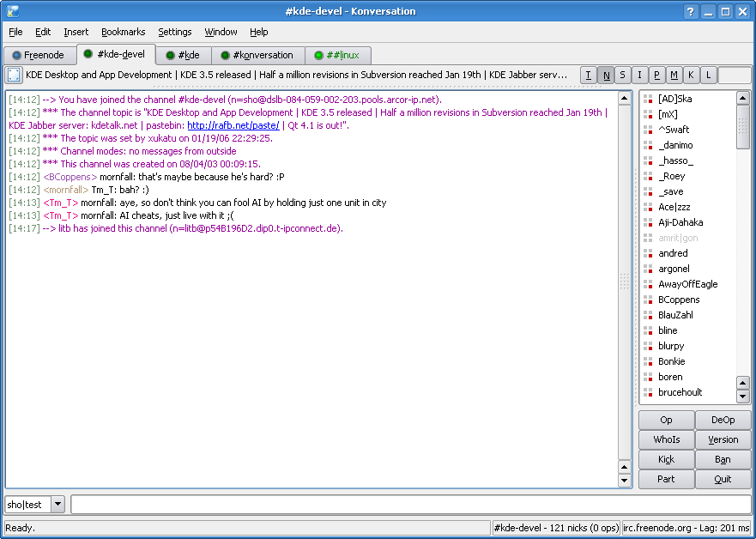Screen dimensions: 756x539
Task: Open the Bookmarks menu
Action: 124,32
